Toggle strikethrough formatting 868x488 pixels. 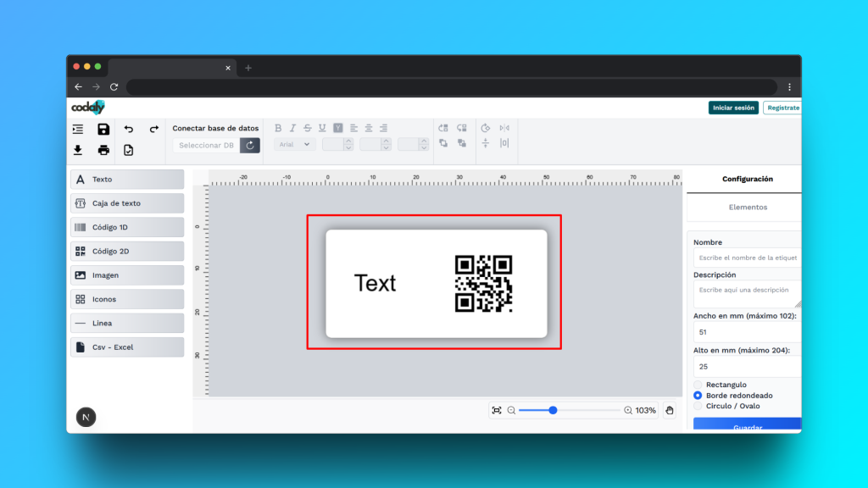[x=307, y=128]
